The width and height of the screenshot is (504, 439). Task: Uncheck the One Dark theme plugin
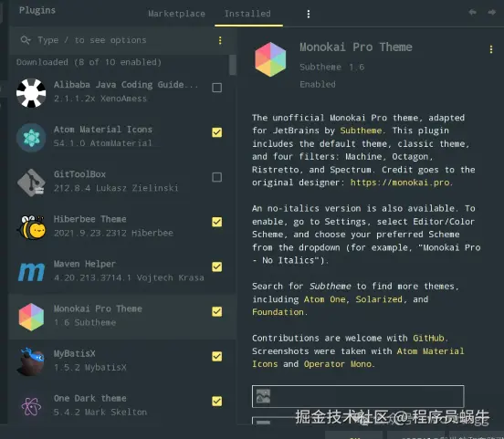[217, 401]
